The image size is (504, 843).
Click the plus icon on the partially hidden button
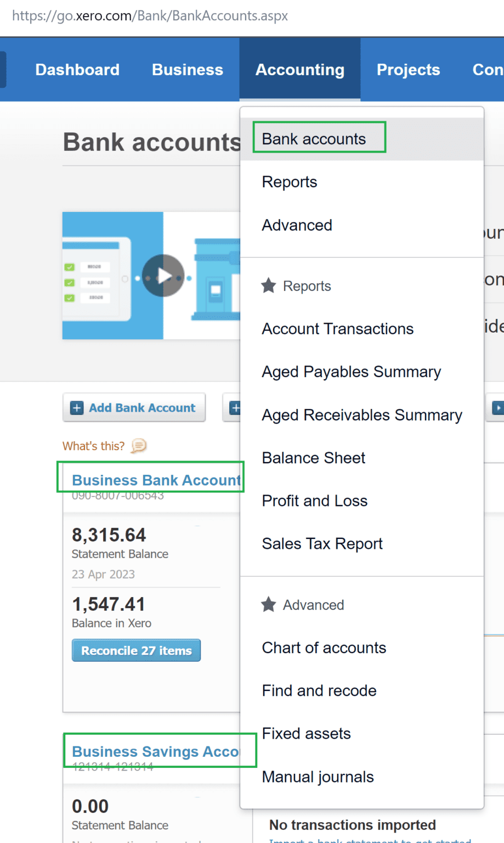[236, 407]
